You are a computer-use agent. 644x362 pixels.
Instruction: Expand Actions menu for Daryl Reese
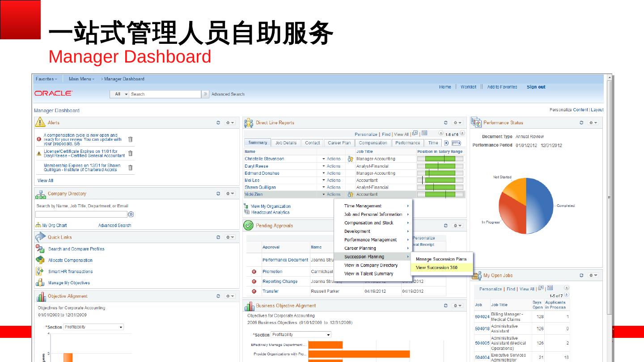[x=331, y=166]
